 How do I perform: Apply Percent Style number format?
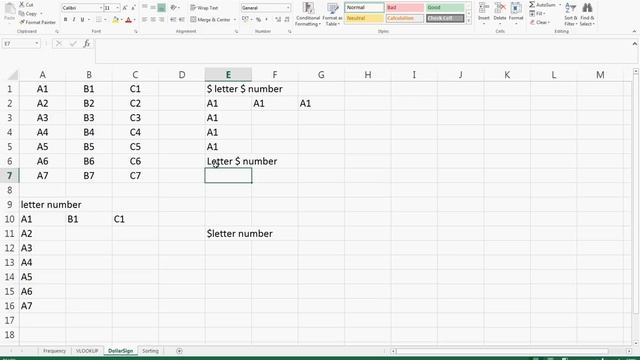tap(258, 20)
